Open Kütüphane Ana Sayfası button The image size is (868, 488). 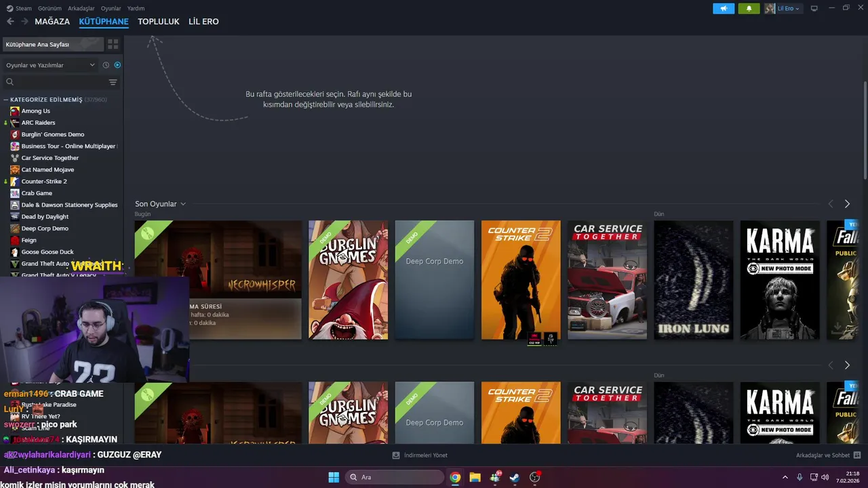(x=53, y=44)
